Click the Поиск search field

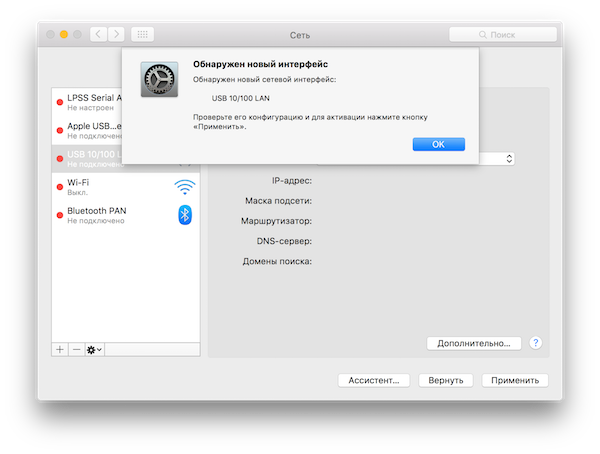click(503, 34)
